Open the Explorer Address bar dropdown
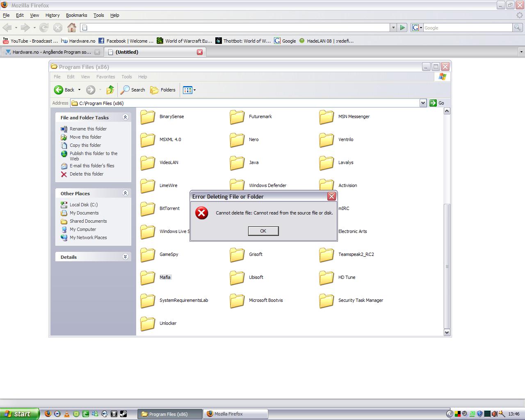This screenshot has width=525, height=420. 423,103
